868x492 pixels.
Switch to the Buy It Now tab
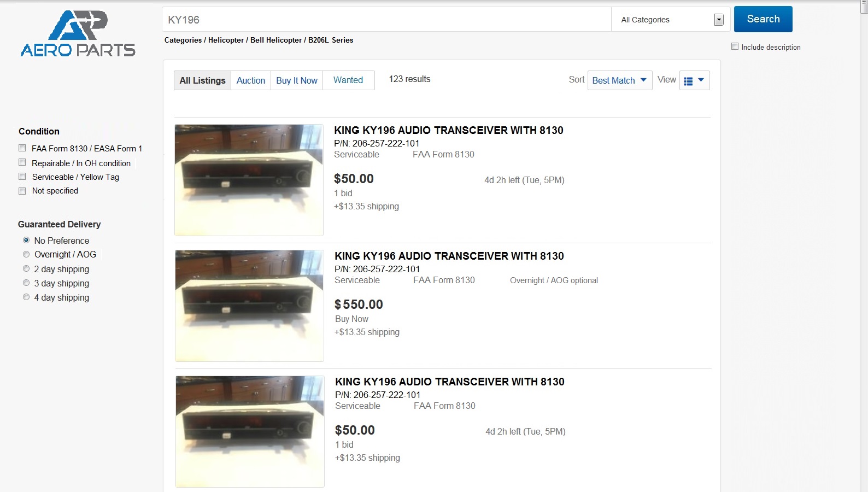click(297, 80)
